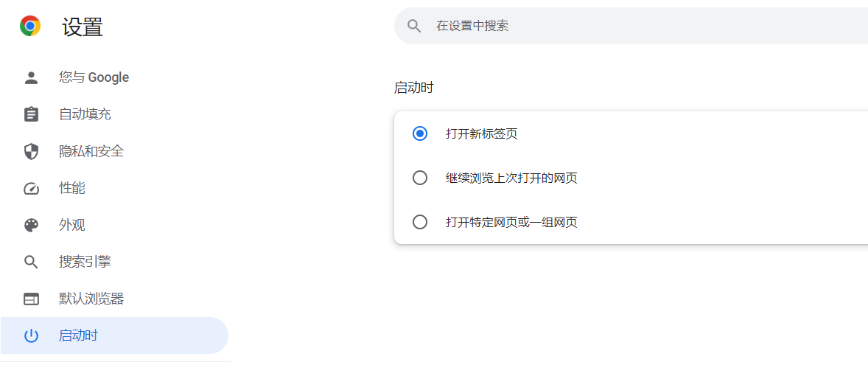Go to the 隐私和安全 settings section

91,151
